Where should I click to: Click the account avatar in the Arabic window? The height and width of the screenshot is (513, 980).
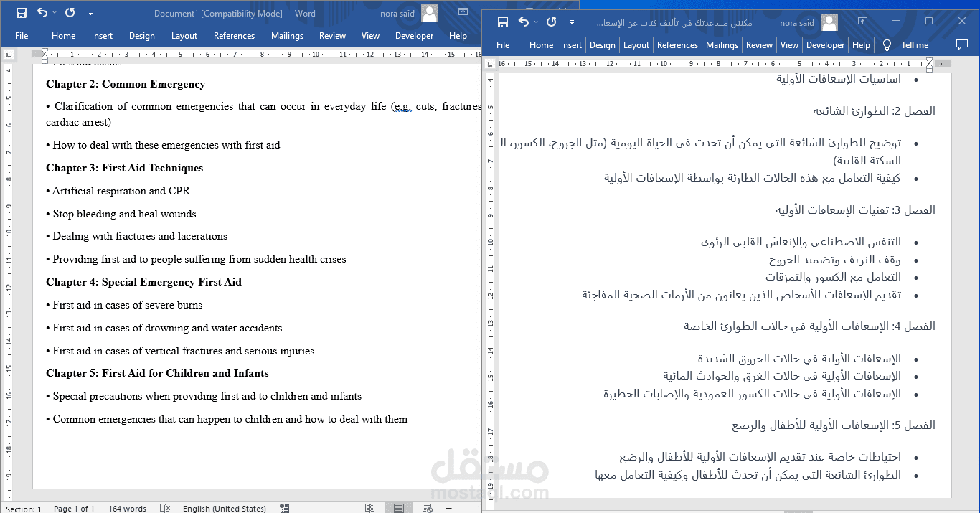829,22
